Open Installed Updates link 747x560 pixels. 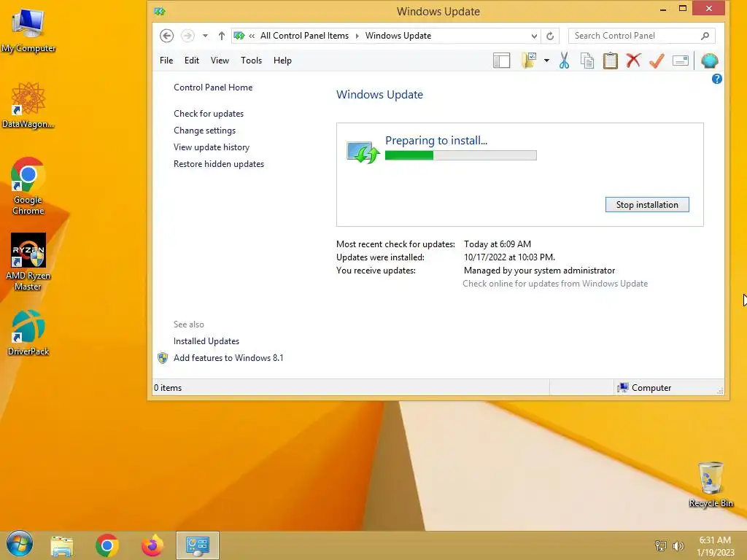206,341
